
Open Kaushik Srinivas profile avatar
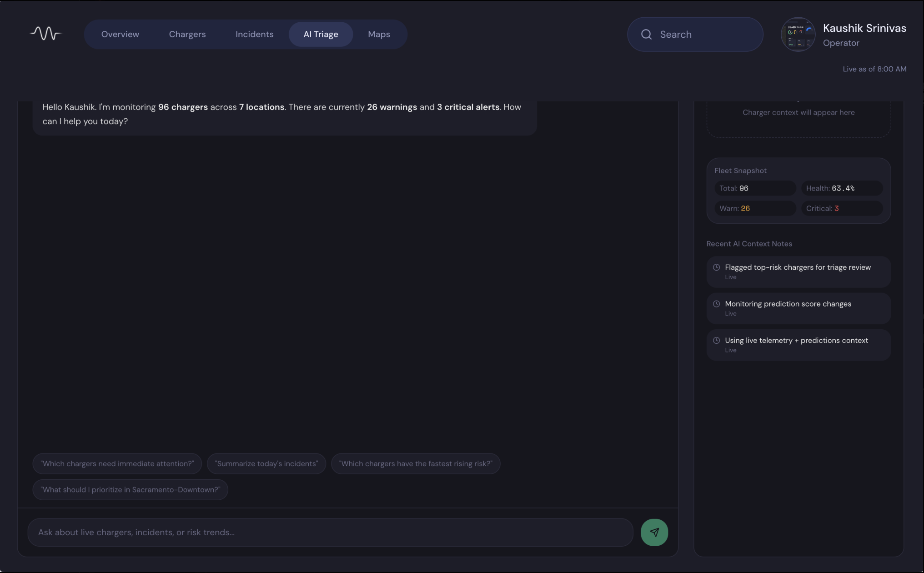point(798,35)
